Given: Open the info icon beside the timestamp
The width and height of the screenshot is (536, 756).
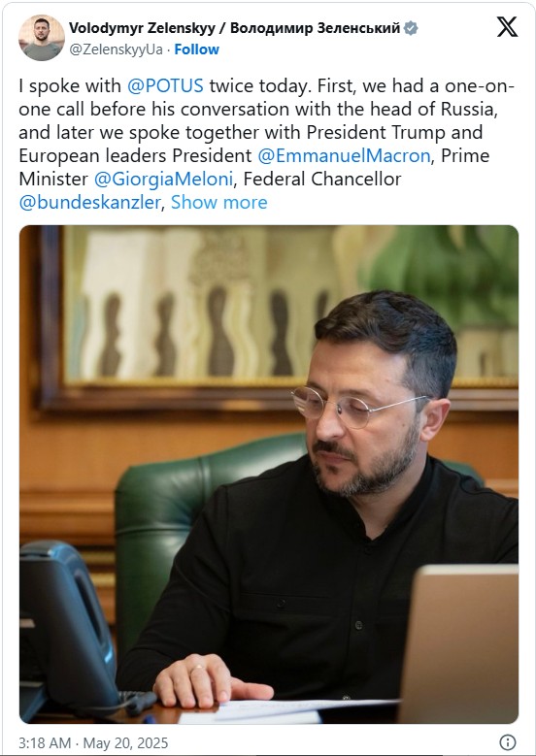Looking at the screenshot, I should click(508, 742).
